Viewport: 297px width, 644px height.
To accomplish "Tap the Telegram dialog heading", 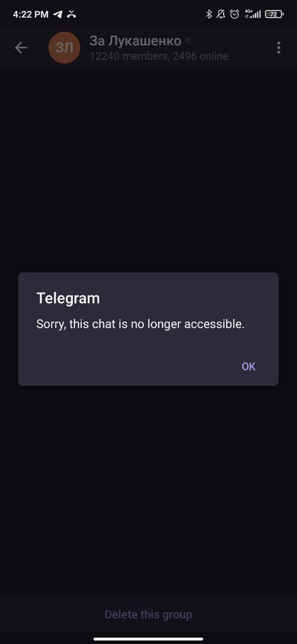I will pyautogui.click(x=68, y=298).
